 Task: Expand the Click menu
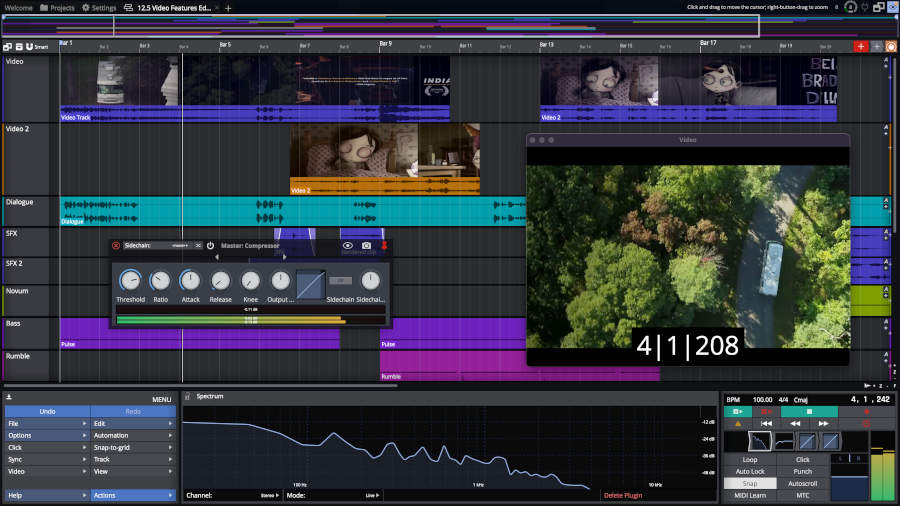point(47,447)
